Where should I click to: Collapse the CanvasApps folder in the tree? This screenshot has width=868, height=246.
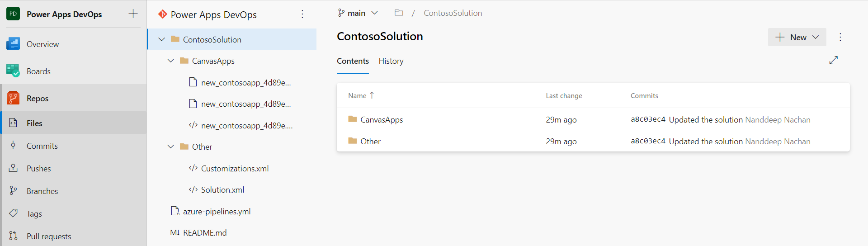(x=170, y=61)
